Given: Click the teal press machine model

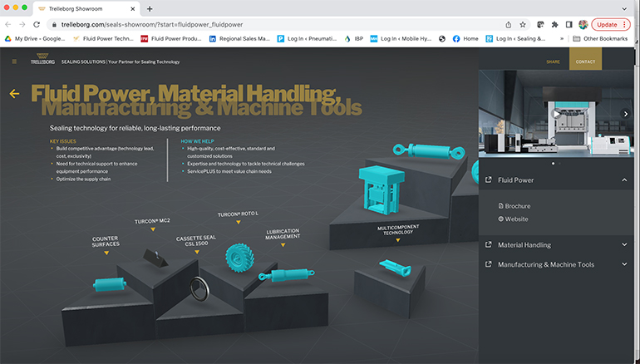Looking at the screenshot, I should point(381,189).
